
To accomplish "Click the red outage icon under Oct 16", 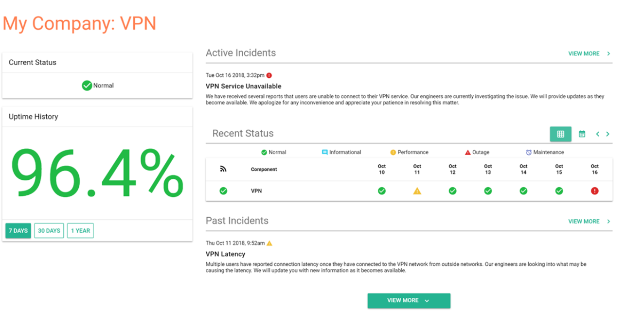I will [x=594, y=191].
